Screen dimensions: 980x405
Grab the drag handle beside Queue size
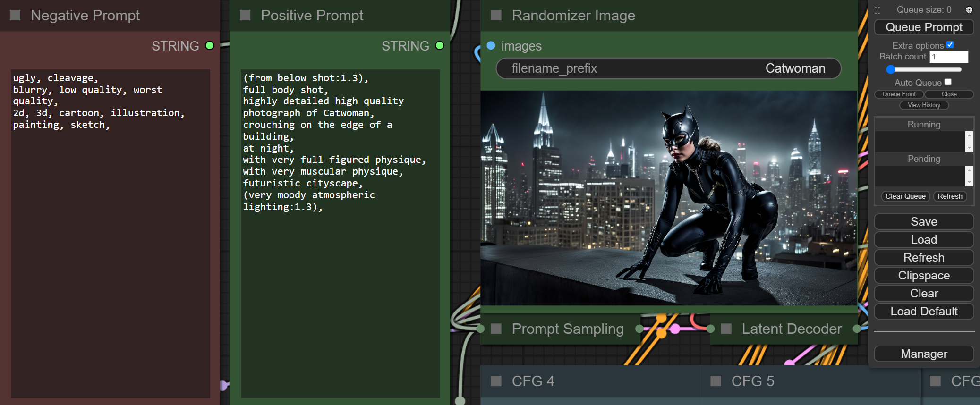click(x=878, y=10)
